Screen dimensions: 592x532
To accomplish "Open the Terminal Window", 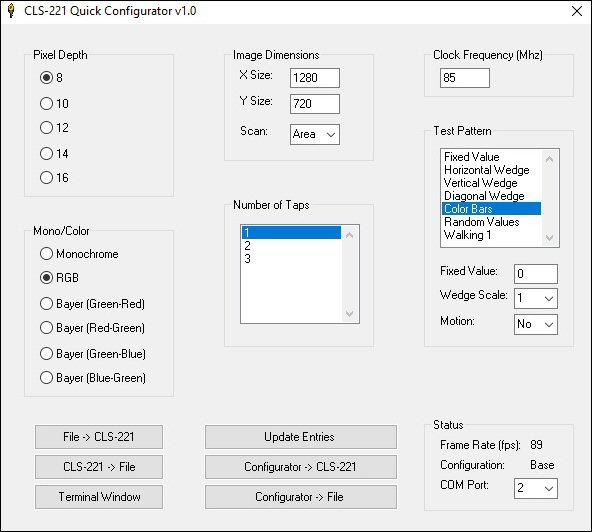I will pyautogui.click(x=99, y=497).
